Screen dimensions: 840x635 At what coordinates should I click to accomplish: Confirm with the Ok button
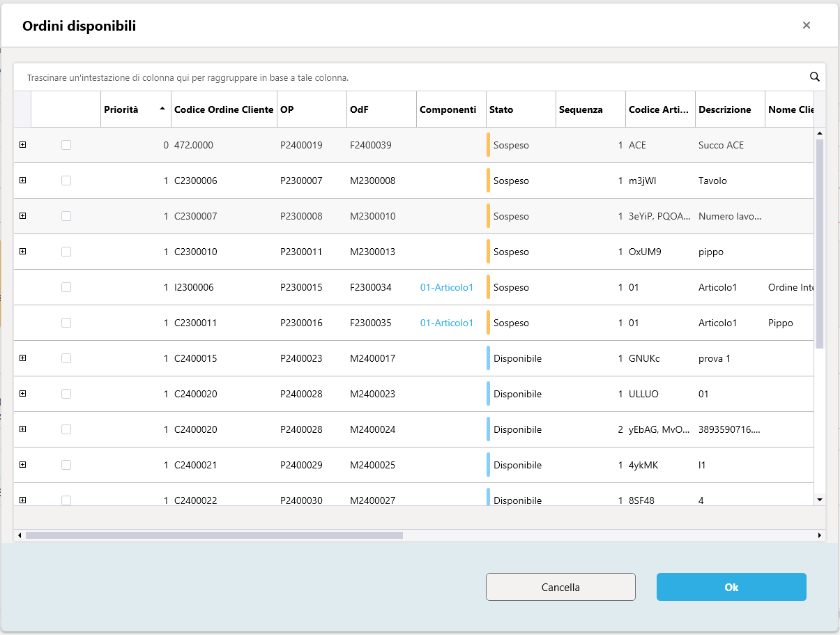coord(731,587)
